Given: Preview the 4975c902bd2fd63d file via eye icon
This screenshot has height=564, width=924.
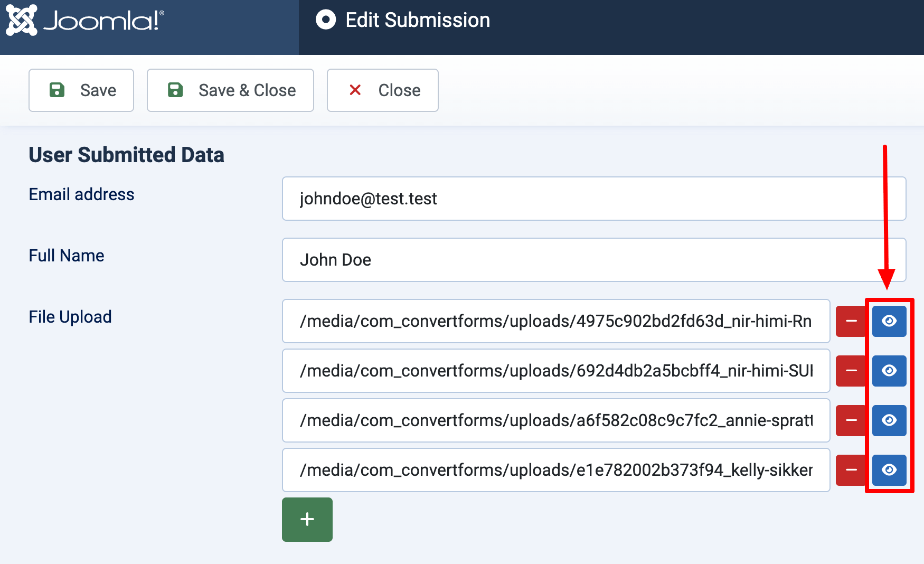Looking at the screenshot, I should [889, 321].
